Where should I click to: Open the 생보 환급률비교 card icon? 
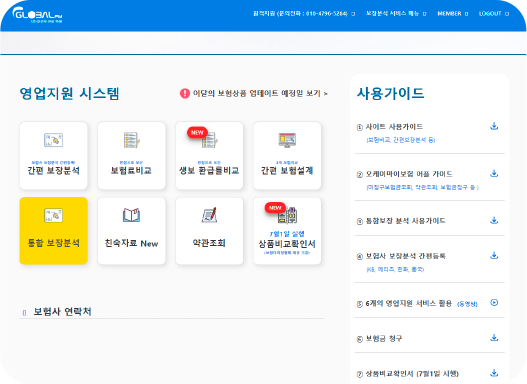[210, 140]
